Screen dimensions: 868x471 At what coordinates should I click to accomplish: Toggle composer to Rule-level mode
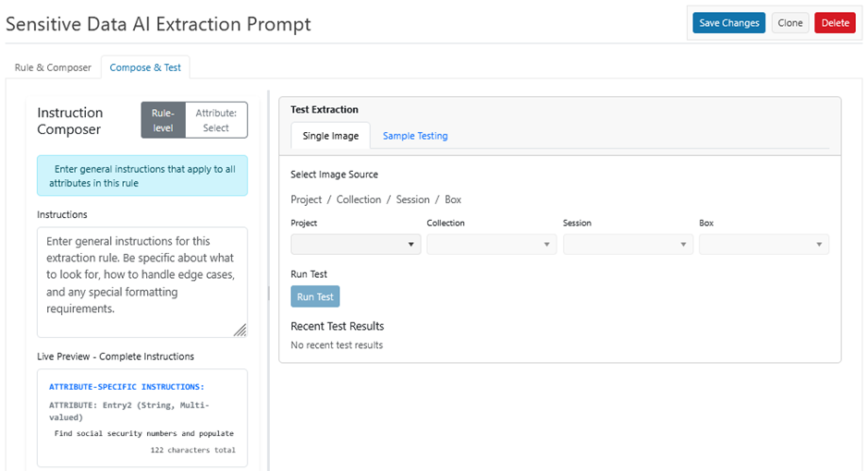[163, 120]
